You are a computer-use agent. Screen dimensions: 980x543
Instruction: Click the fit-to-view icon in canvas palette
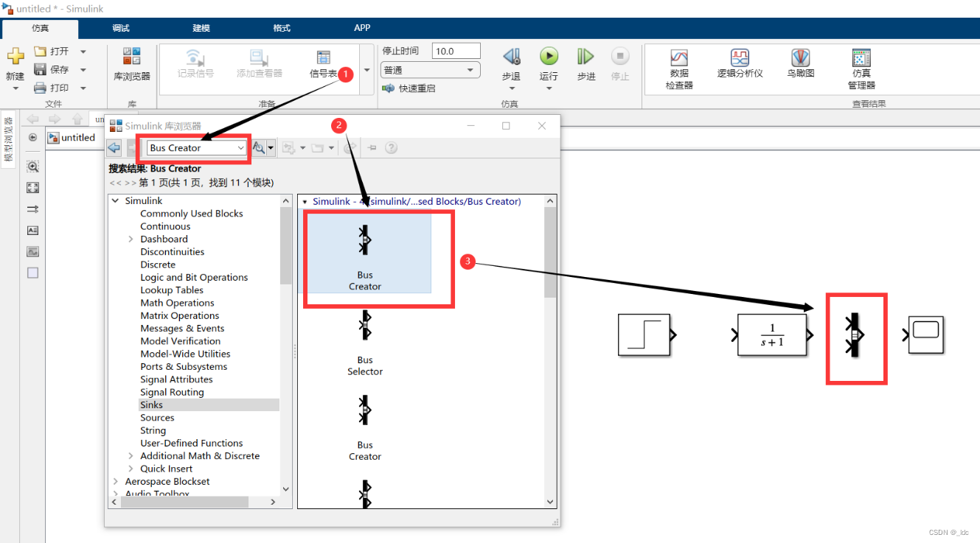[32, 188]
